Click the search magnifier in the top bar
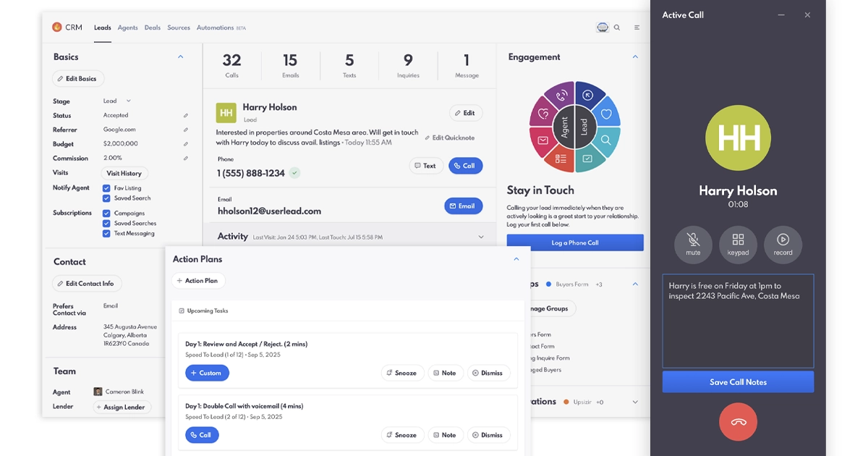The width and height of the screenshot is (868, 456). (x=617, y=28)
